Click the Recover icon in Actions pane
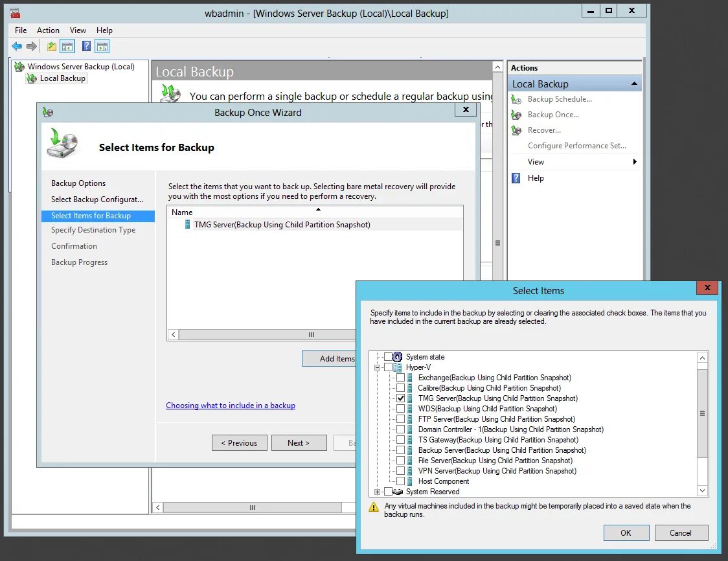Viewport: 728px width, 561px height. pyautogui.click(x=516, y=130)
